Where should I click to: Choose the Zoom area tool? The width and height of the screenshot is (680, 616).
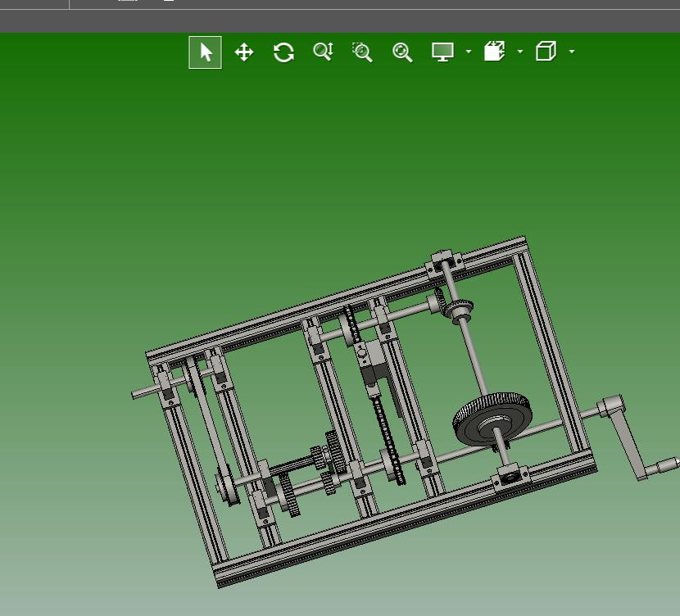point(363,52)
